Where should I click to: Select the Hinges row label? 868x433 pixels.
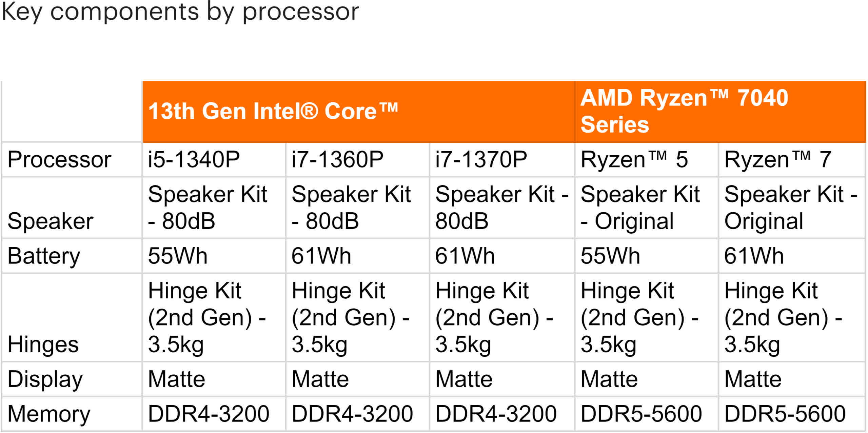(x=72, y=317)
